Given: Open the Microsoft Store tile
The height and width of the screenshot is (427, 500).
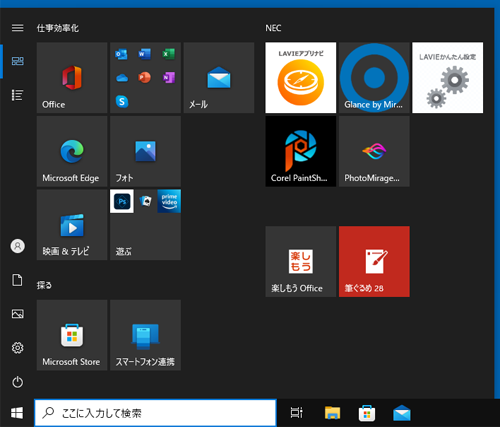Looking at the screenshot, I should click(x=72, y=335).
